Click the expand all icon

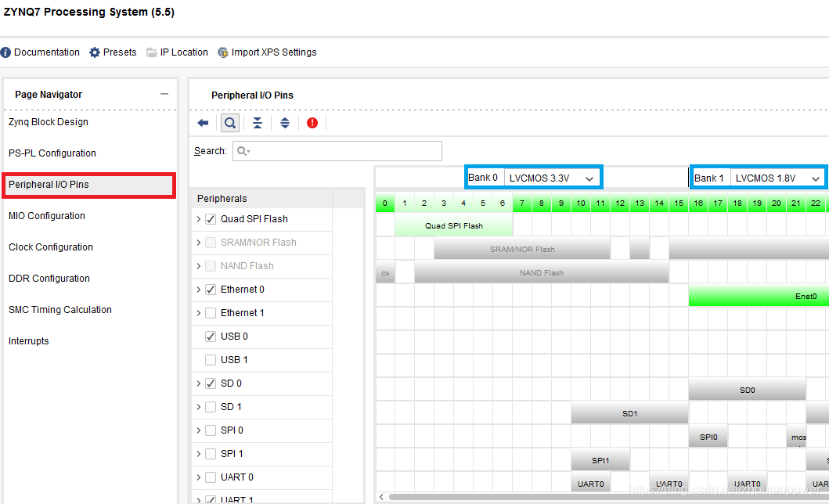coord(285,123)
